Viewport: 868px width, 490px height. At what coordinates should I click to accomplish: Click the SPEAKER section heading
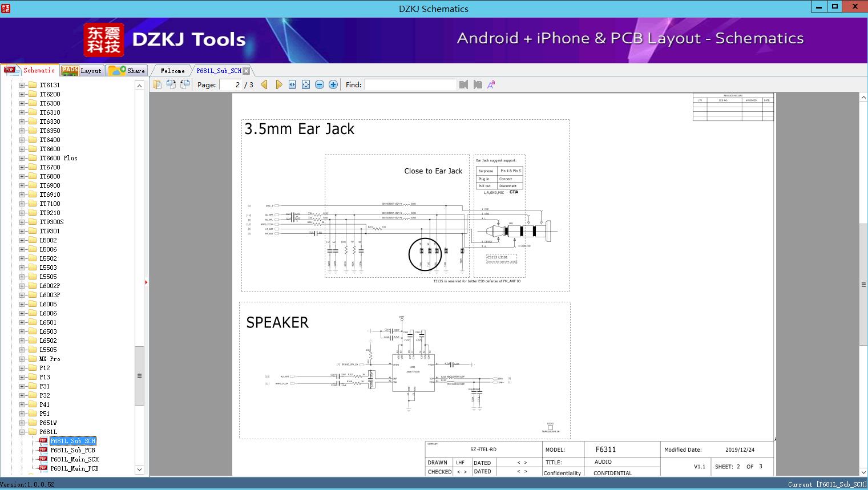[277, 322]
